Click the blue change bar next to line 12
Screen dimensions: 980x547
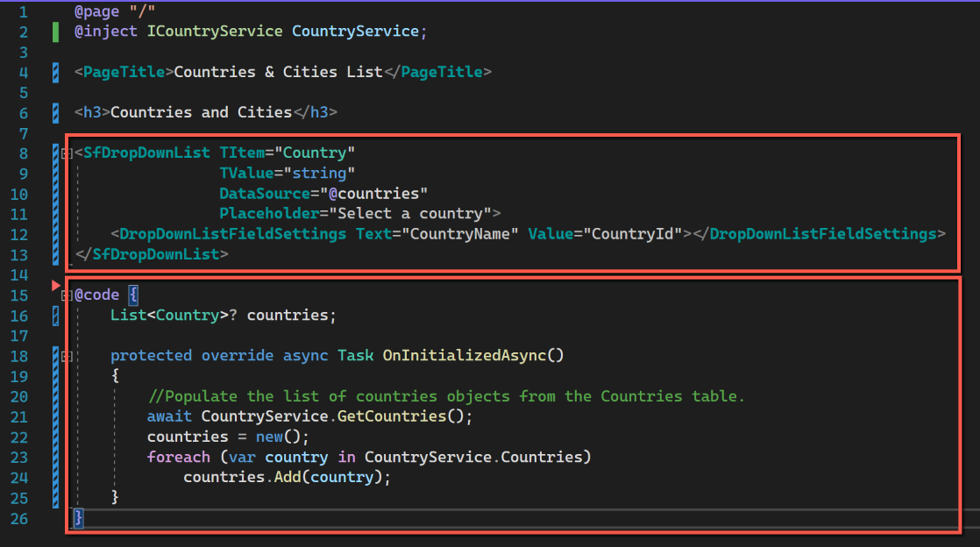click(54, 233)
